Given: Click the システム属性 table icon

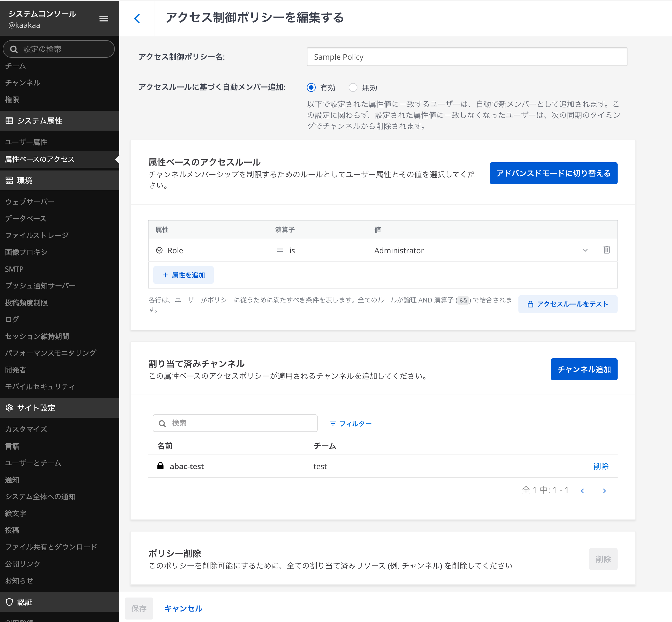Looking at the screenshot, I should click(x=9, y=121).
